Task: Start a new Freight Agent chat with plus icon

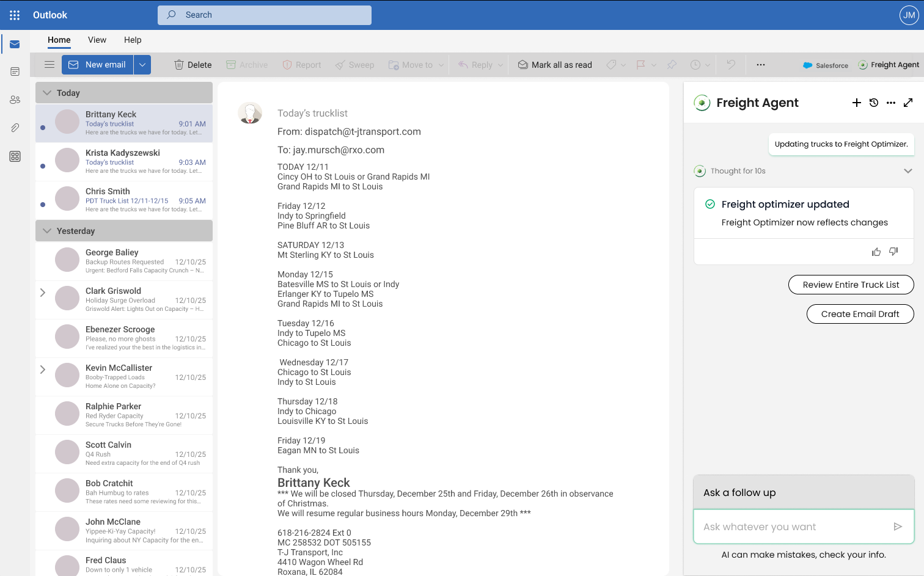Action: coord(856,103)
